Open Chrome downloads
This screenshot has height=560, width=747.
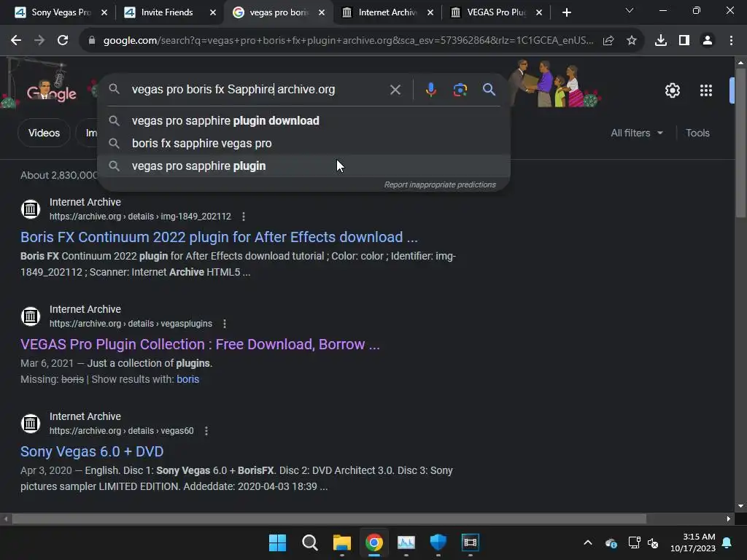click(661, 41)
